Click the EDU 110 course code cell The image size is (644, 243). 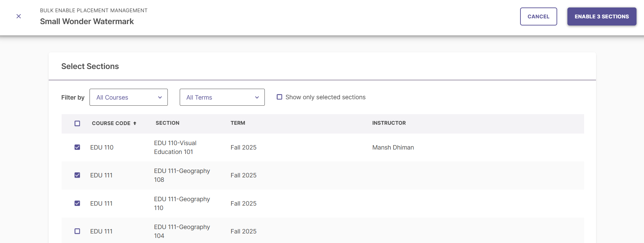coord(102,147)
